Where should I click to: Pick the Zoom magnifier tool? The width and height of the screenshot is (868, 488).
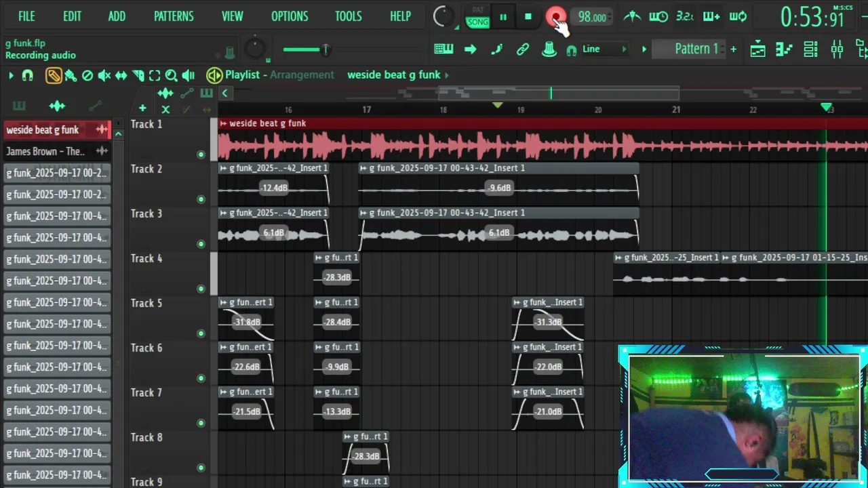[171, 75]
